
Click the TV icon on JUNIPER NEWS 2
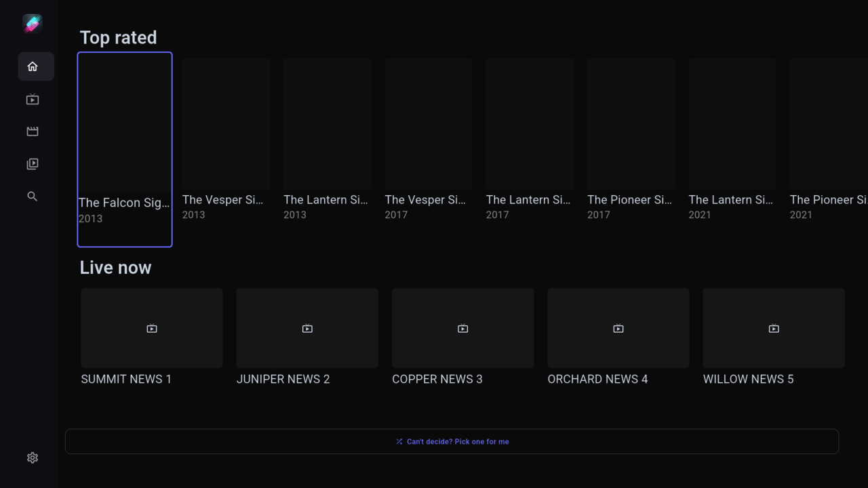point(307,329)
